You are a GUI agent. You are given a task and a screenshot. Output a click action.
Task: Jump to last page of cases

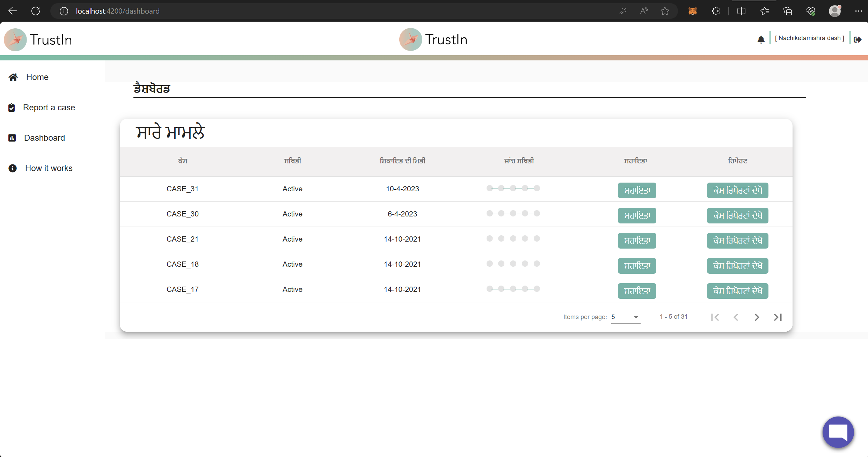(x=778, y=317)
